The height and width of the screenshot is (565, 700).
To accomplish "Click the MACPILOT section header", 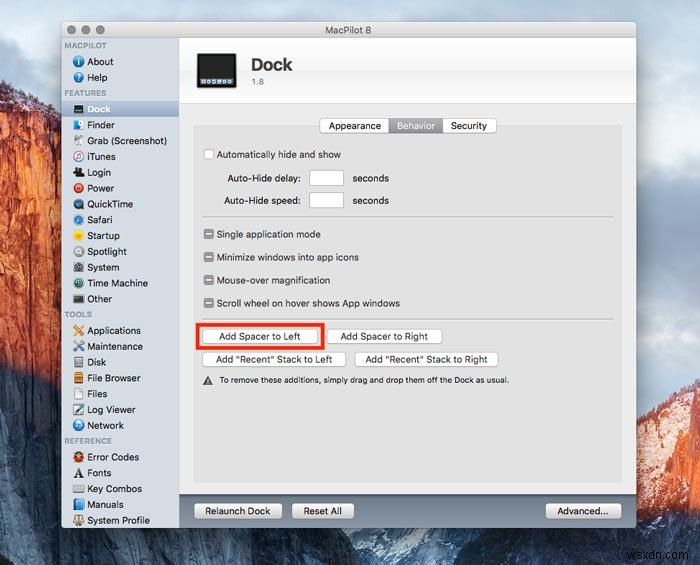I will pyautogui.click(x=85, y=46).
